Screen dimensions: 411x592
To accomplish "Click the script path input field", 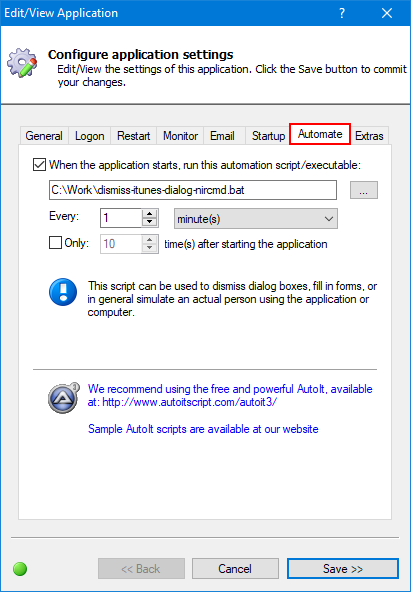I will [193, 190].
